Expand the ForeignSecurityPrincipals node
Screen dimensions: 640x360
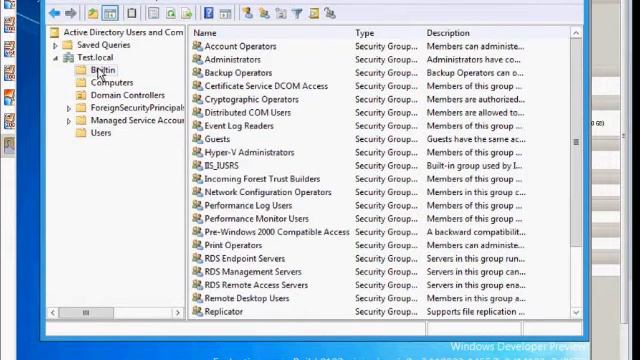pos(69,109)
